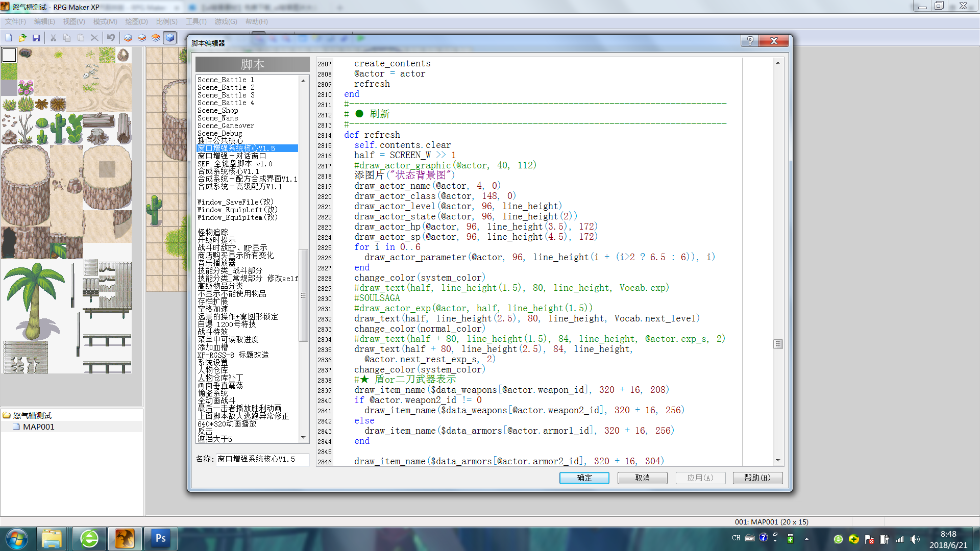Click the 帮助(H) button in script editor
The image size is (980, 551).
[x=757, y=478]
